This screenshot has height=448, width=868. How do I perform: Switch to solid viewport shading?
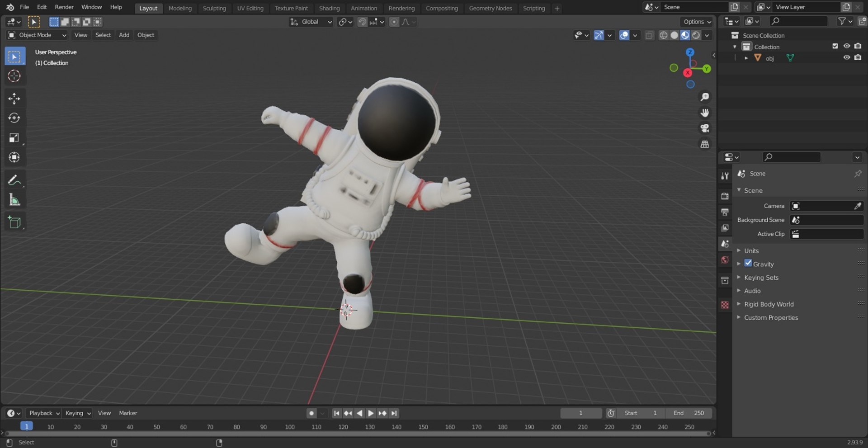coord(674,35)
